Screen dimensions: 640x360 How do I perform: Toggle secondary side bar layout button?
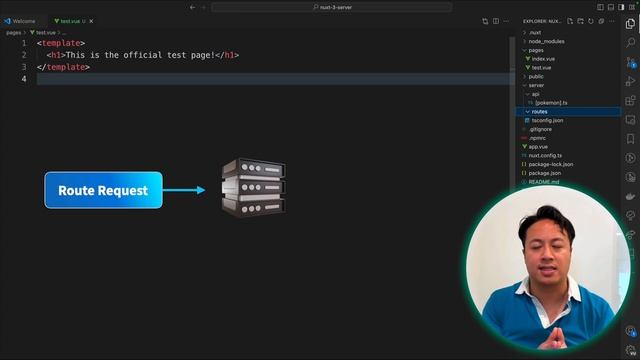[x=621, y=7]
